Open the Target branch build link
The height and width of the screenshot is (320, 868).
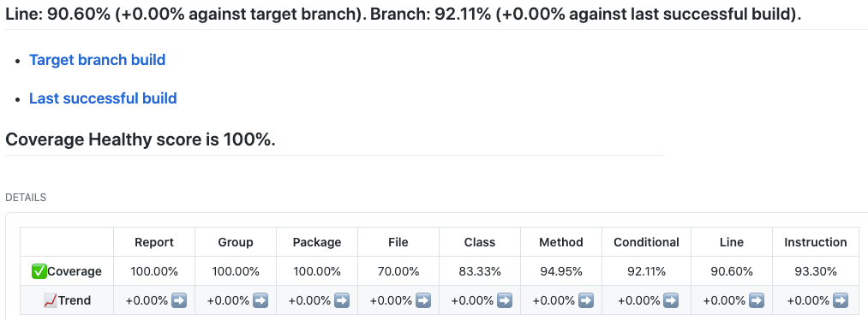pos(98,60)
